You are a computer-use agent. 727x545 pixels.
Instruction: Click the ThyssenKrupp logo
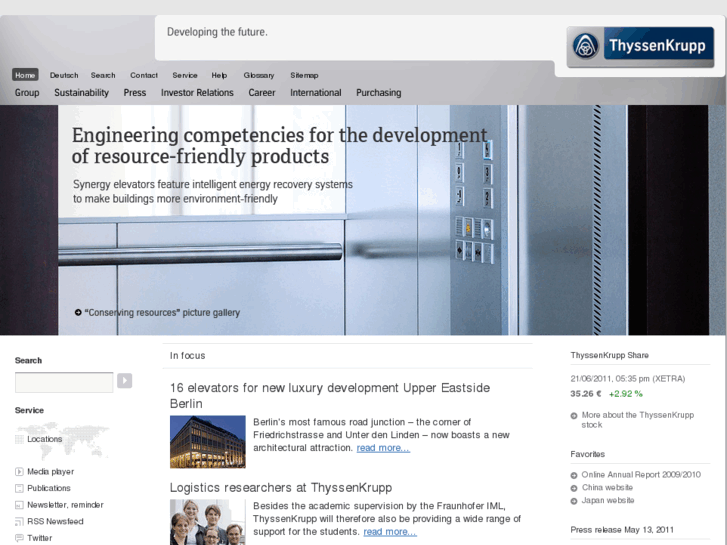coord(640,46)
